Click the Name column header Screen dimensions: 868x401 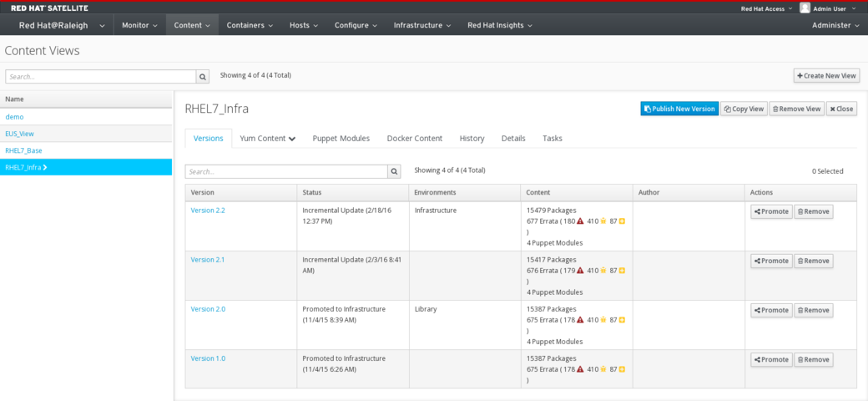[x=86, y=99]
